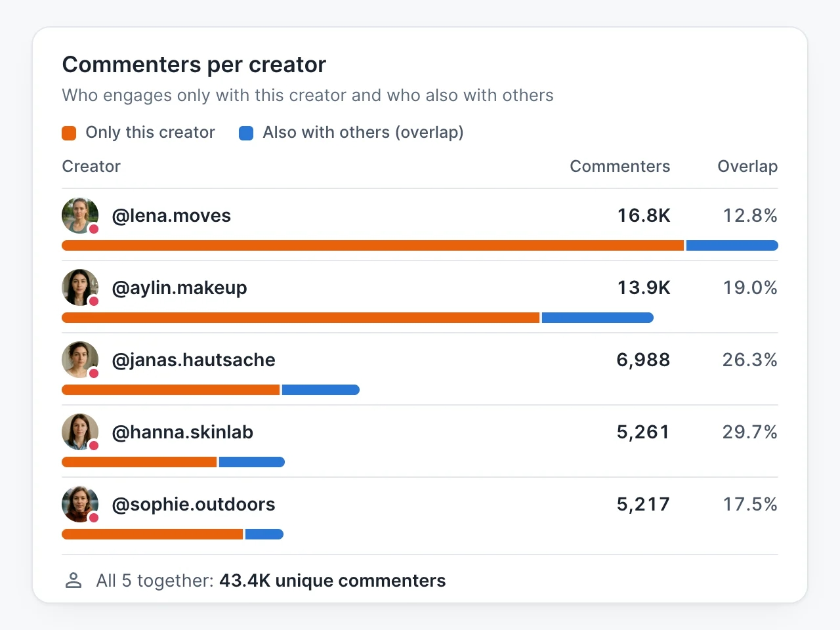Click the 26.3% overlap percentage
The height and width of the screenshot is (630, 840).
pos(750,360)
